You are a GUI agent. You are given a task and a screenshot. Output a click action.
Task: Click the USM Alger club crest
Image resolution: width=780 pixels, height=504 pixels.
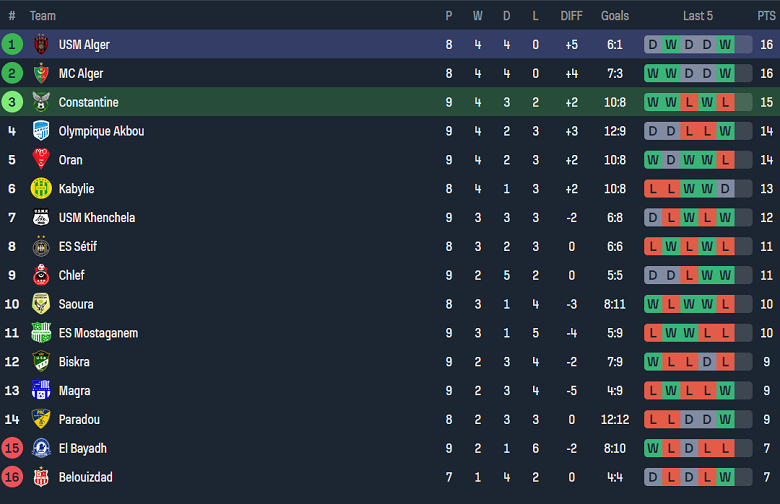coord(41,44)
